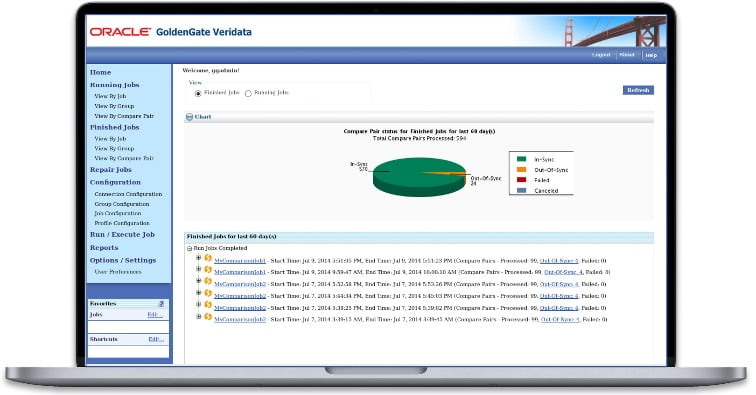Screen dimensions: 756x395
Task: Open Group Configuration
Action: [122, 204]
